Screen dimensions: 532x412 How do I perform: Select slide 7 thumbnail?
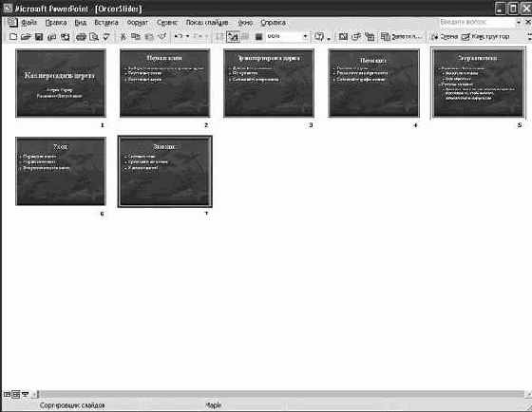click(x=165, y=171)
